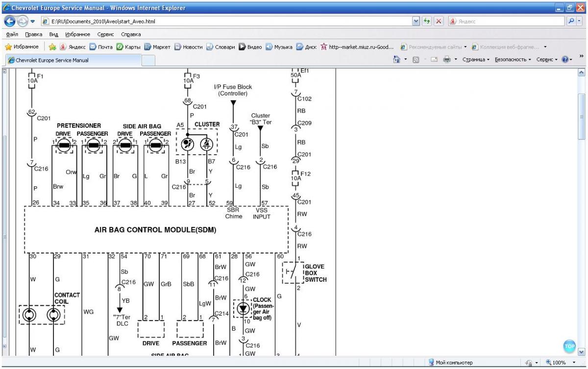Click the airbag warning lamp symbol in CLUSTER
The width and height of the screenshot is (588, 369).
click(x=188, y=144)
